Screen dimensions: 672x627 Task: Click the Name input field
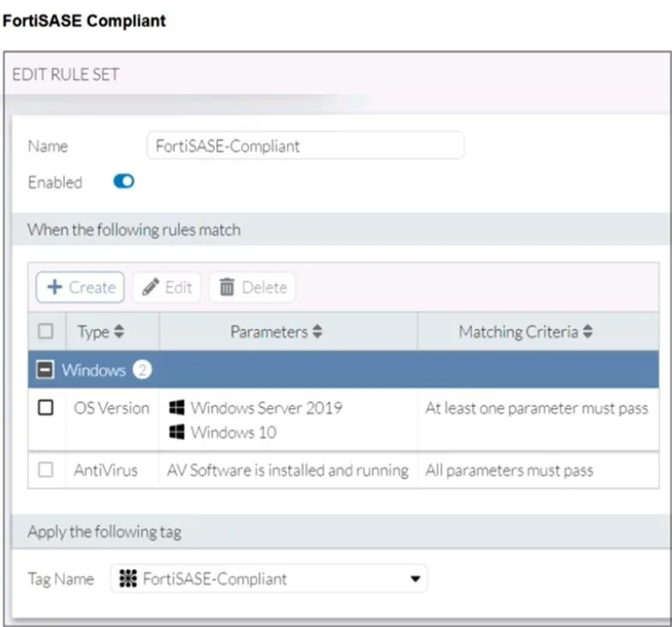coord(305,146)
